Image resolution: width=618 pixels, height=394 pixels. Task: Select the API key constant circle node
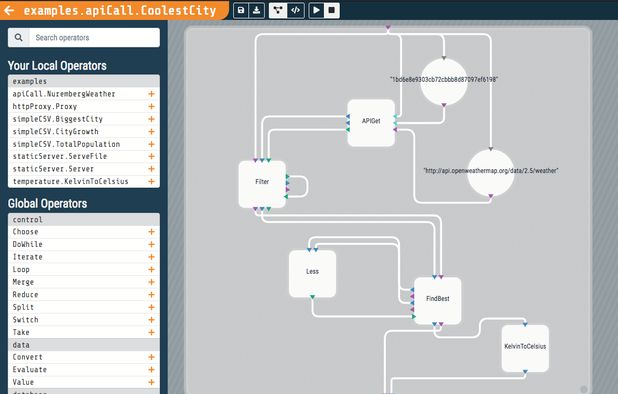tap(444, 82)
